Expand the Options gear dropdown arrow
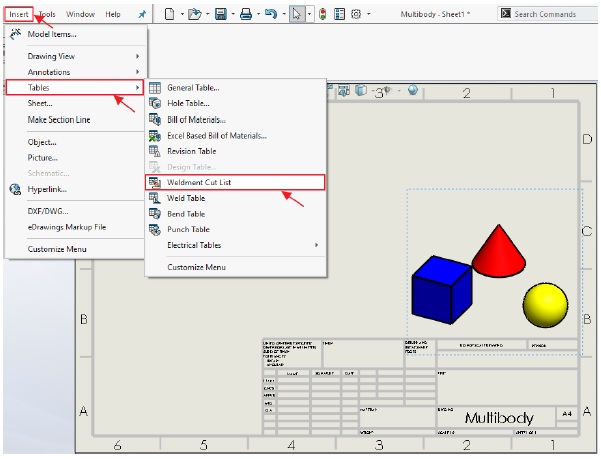The image size is (601, 459). [x=369, y=14]
